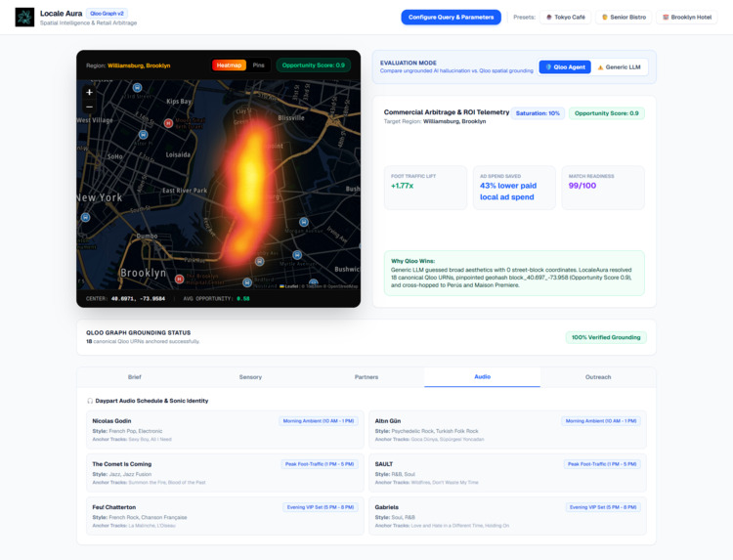
Task: Click the Locale Aura logo icon
Action: point(24,18)
